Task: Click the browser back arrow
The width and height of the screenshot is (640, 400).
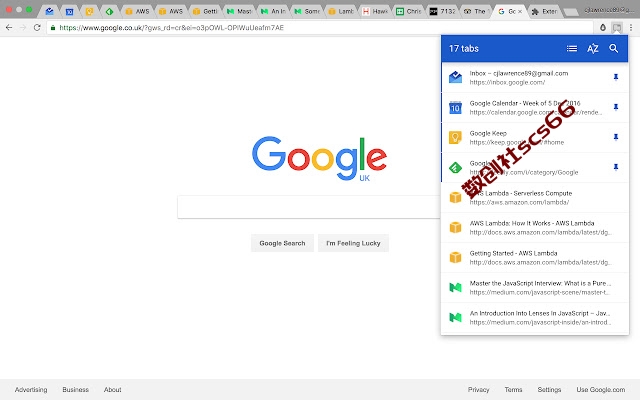Action: coord(9,28)
